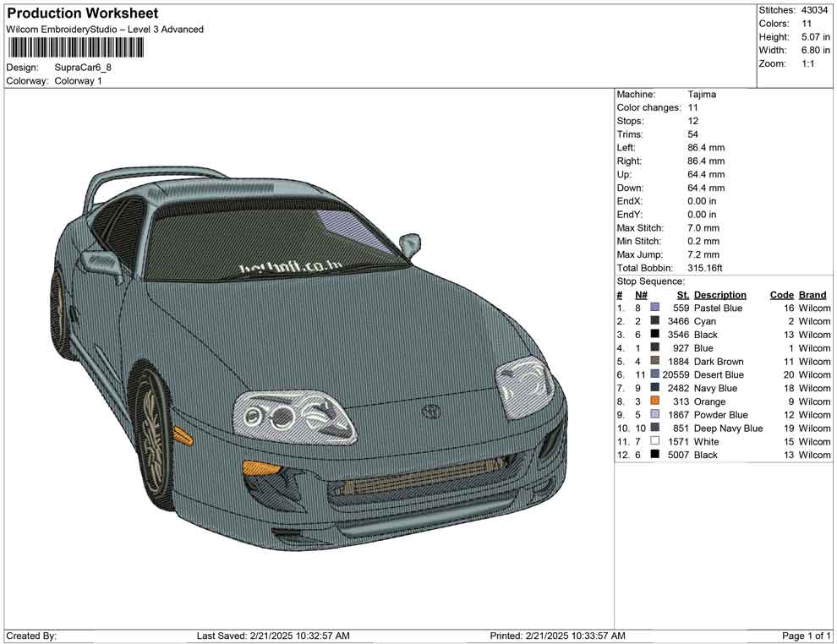
Task: Expand the Stop Sequence section
Action: (x=650, y=281)
